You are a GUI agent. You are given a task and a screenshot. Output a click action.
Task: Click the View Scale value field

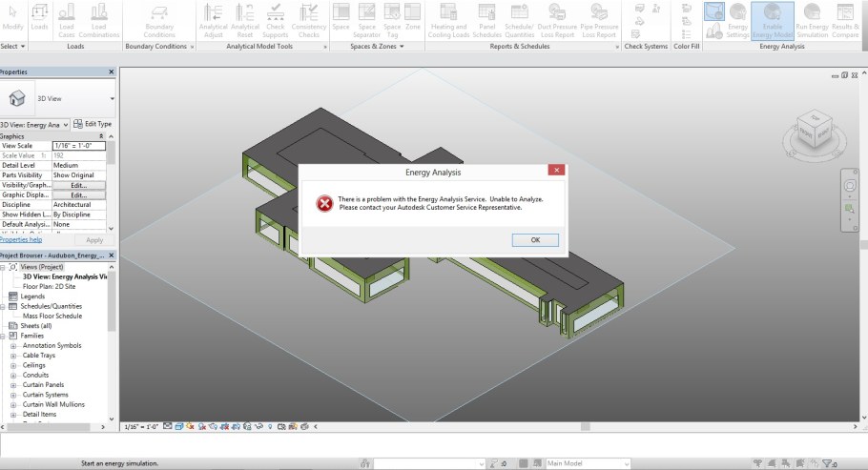[x=78, y=146]
